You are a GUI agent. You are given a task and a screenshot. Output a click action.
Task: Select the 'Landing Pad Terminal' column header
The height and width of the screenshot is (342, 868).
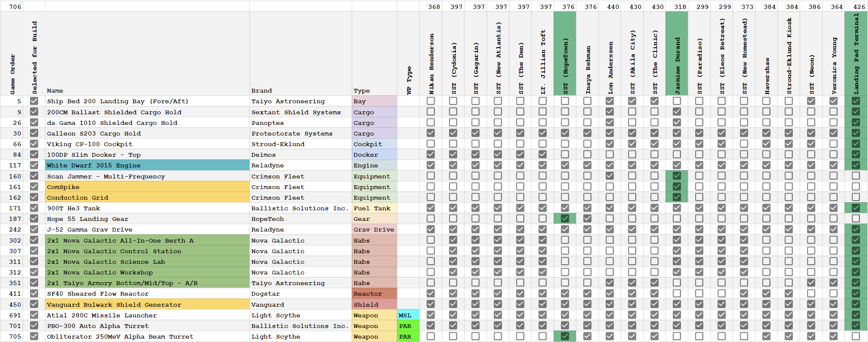coord(856,54)
